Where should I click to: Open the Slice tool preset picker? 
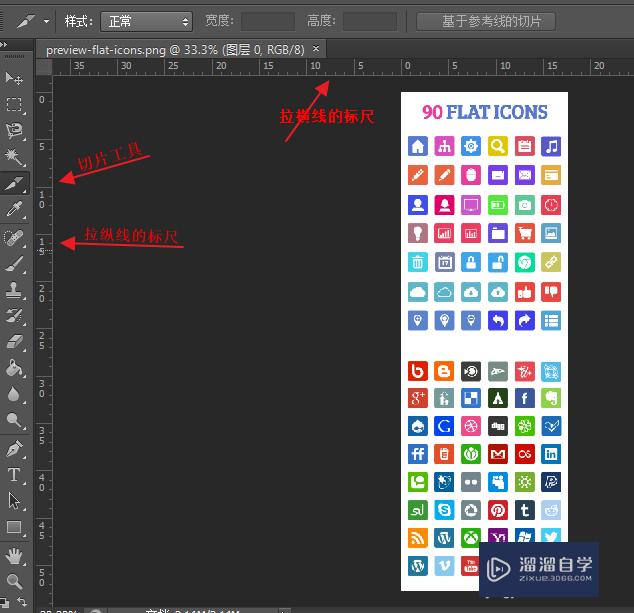46,21
